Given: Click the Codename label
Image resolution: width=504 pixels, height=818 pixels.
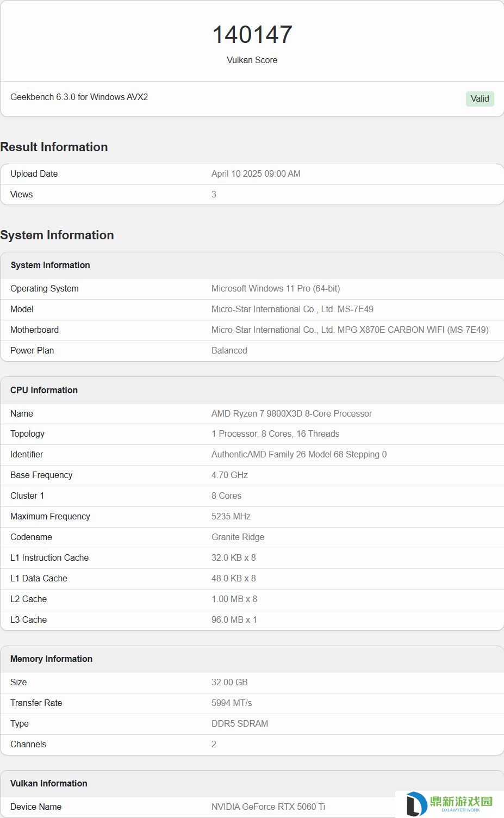Looking at the screenshot, I should (31, 537).
